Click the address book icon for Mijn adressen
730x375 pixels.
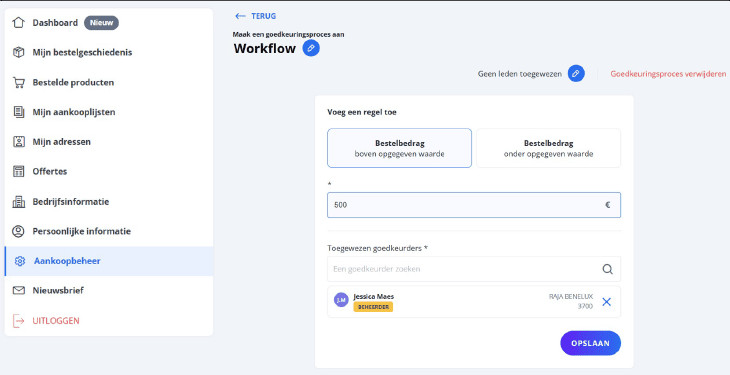point(18,142)
